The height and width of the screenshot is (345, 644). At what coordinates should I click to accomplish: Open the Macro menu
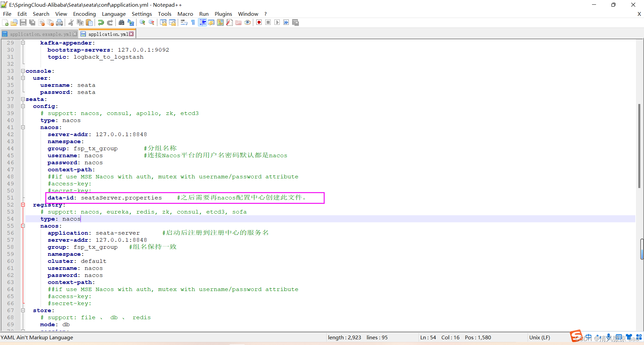coord(185,14)
